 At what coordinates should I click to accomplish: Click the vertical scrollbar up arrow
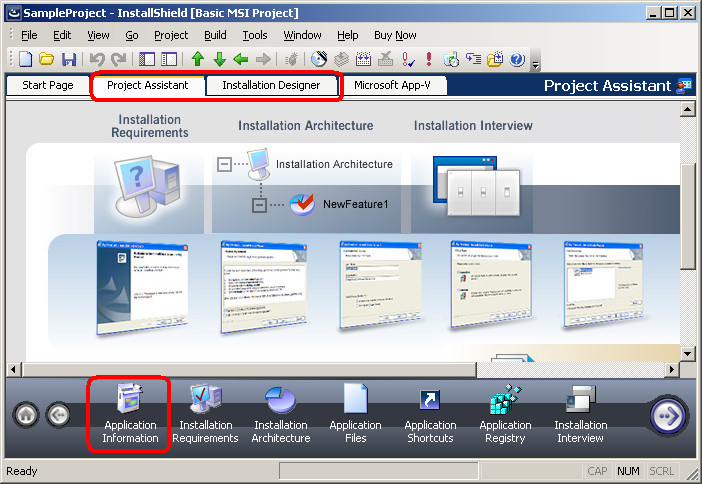click(687, 109)
